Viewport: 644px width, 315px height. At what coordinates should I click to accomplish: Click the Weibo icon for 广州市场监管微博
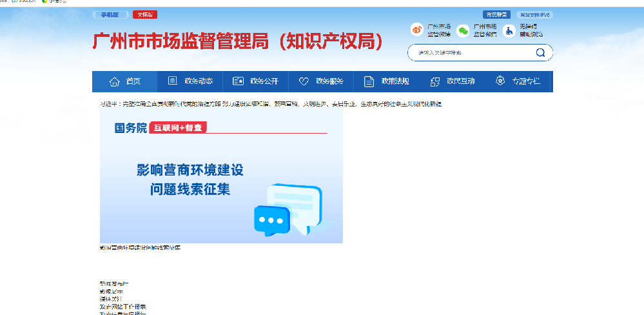[x=417, y=30]
